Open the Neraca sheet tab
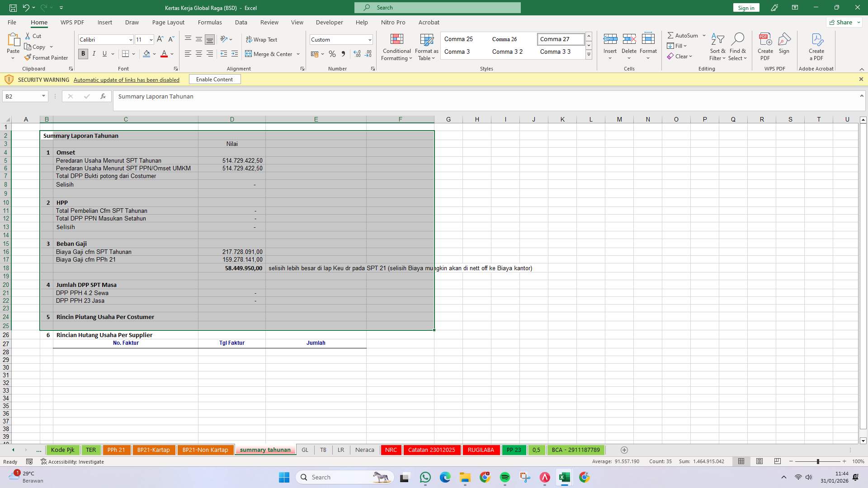Image resolution: width=868 pixels, height=488 pixels. [x=364, y=450]
